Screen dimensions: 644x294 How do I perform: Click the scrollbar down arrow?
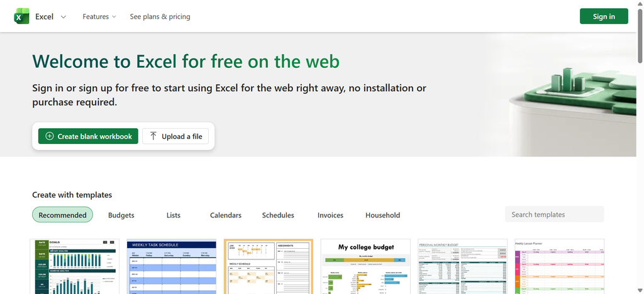point(640,290)
